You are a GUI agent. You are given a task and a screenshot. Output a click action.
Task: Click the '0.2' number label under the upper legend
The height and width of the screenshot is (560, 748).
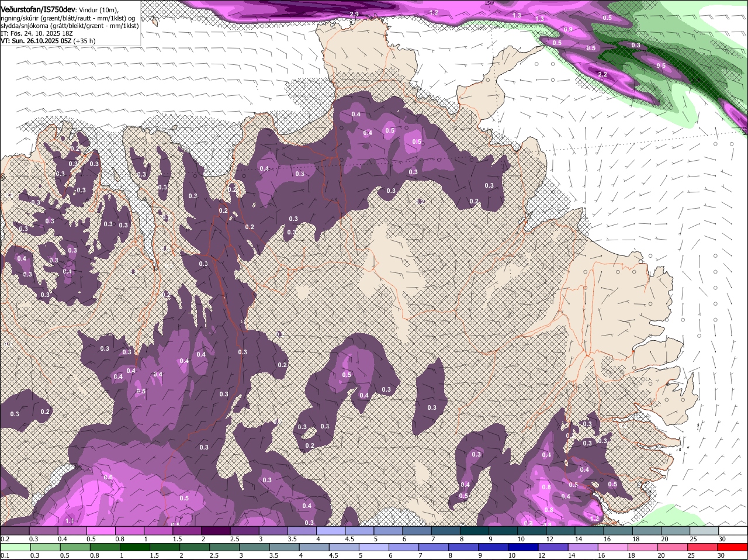coord(5,539)
